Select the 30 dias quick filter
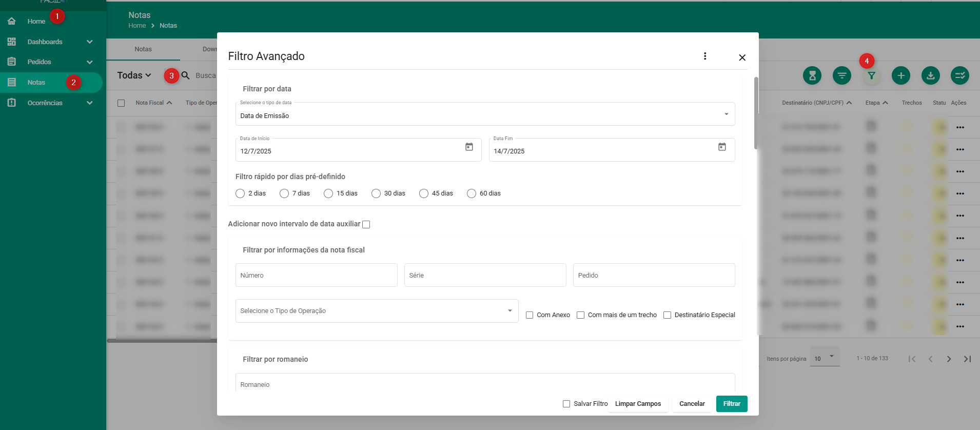Screen dimensions: 980x430 coord(376,193)
